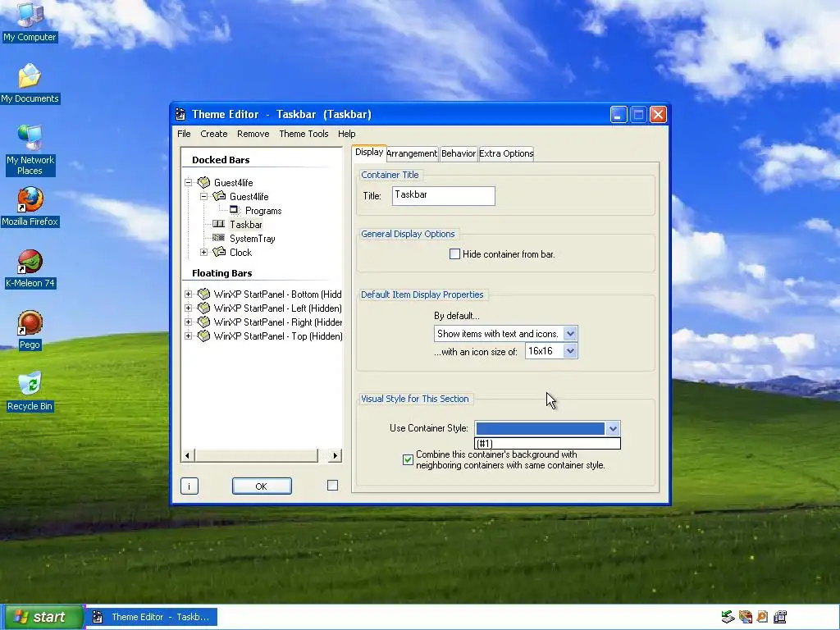Open the Show items with text and icons dropdown
Image resolution: width=840 pixels, height=630 pixels.
pyautogui.click(x=505, y=334)
